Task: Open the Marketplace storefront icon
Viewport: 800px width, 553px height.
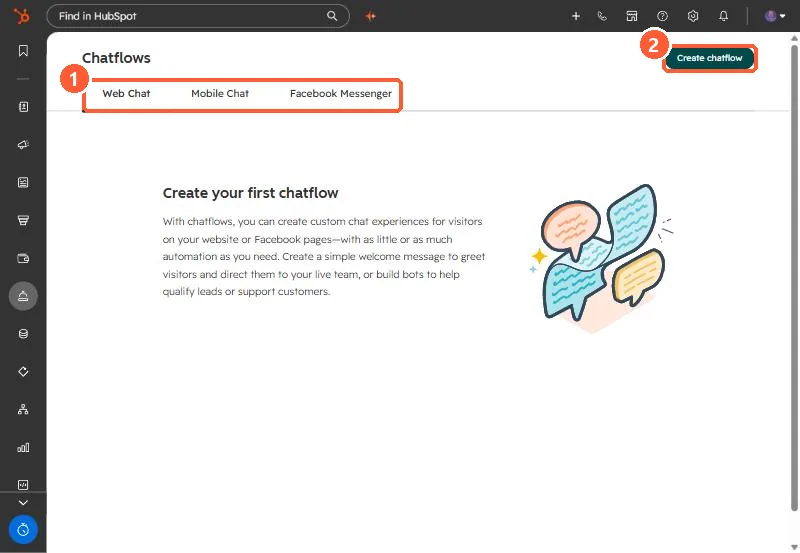Action: click(x=632, y=16)
